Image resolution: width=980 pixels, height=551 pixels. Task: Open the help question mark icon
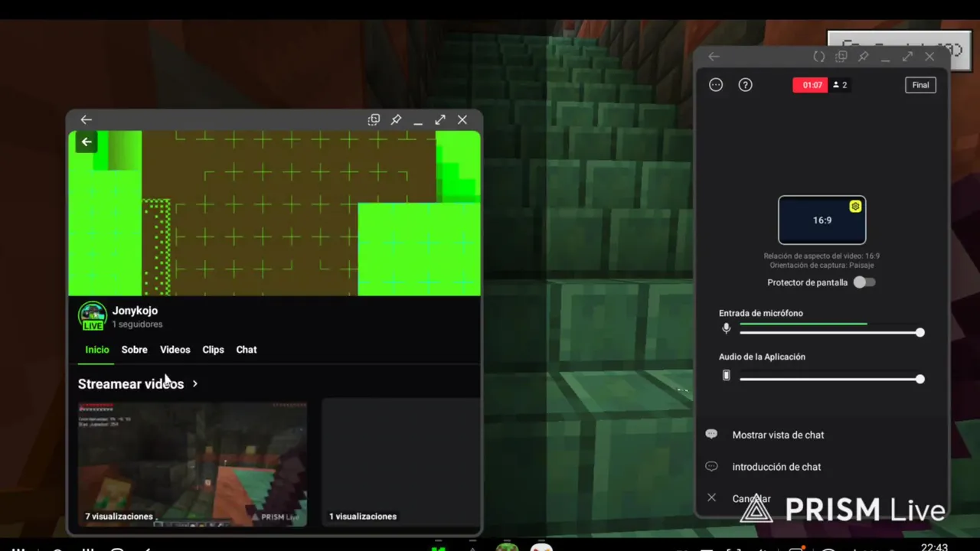click(745, 85)
